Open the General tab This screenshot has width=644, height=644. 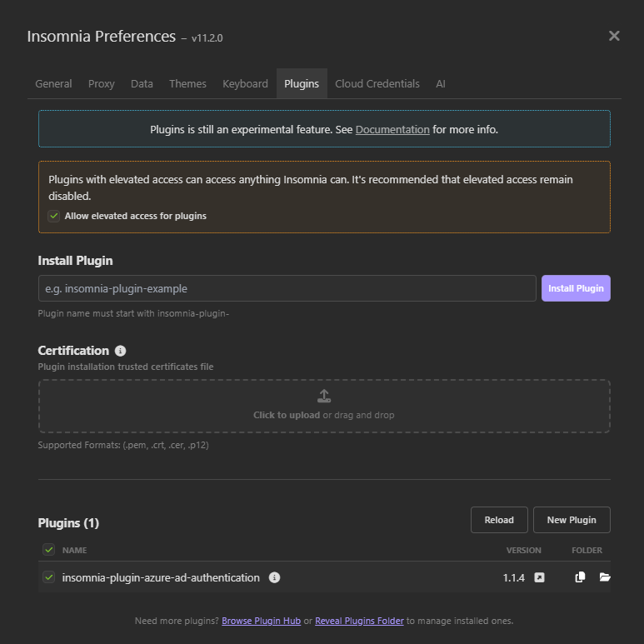[x=53, y=84]
